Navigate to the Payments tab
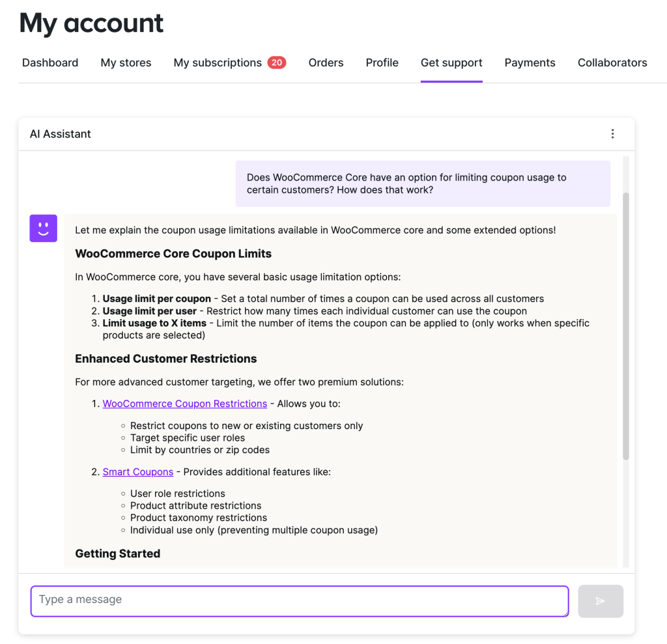Viewport: 667px width, 644px height. (530, 63)
